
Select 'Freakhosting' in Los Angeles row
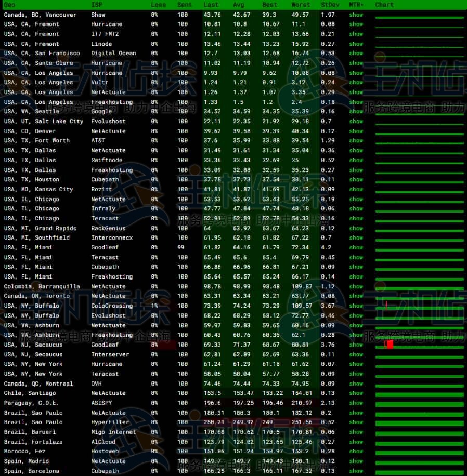[x=112, y=102]
